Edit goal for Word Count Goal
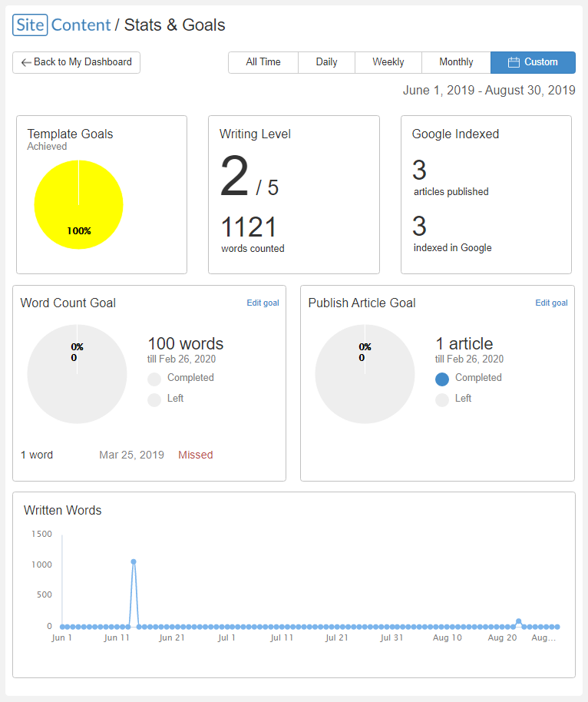588x702 pixels. tap(263, 303)
